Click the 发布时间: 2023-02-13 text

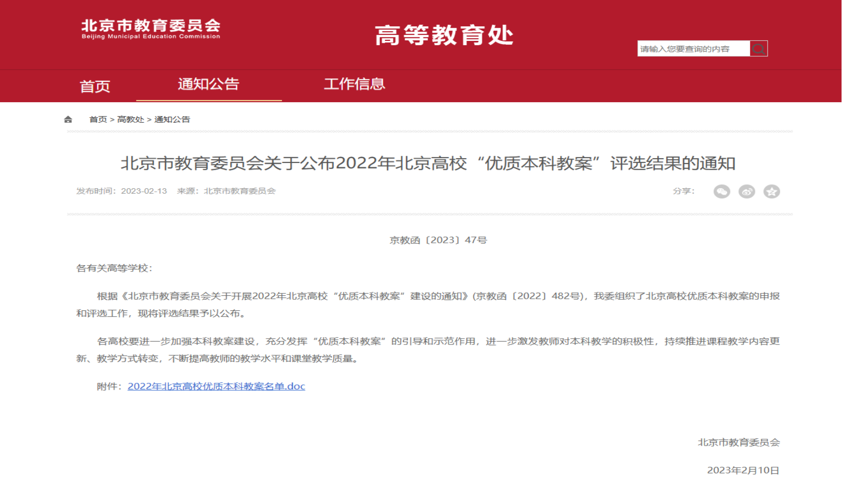(x=122, y=191)
